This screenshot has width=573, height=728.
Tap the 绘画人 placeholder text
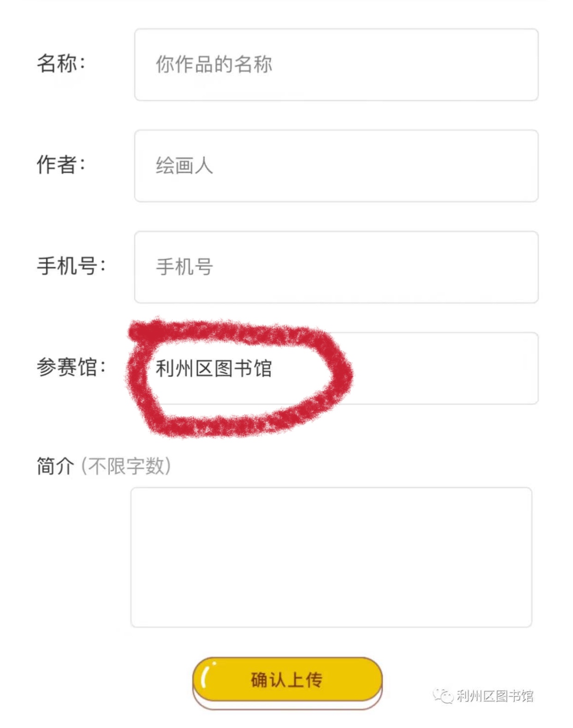pyautogui.click(x=185, y=166)
